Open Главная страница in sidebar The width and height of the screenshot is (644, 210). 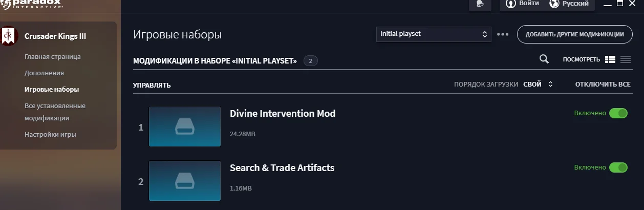(53, 56)
